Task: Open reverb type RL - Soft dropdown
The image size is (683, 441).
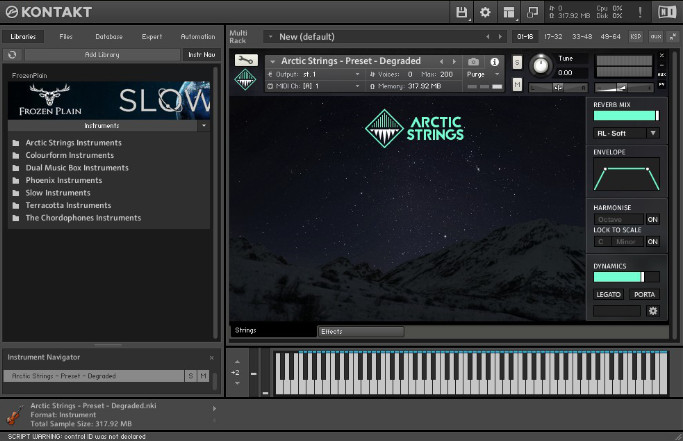Action: coord(626,133)
